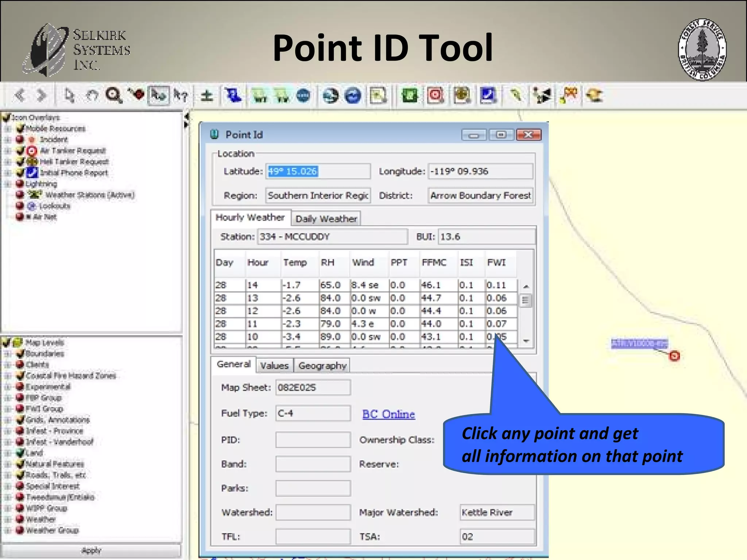The image size is (747, 560).
Task: Expand the Initial Phone Report tree node
Action: [x=7, y=172]
